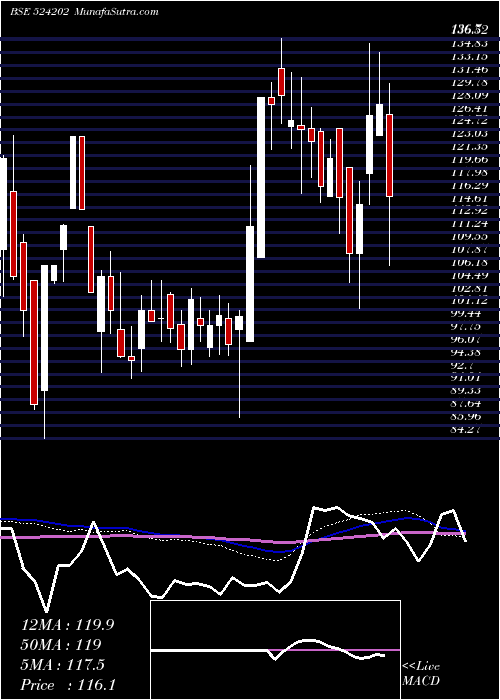Click the <<Live MACD label
This screenshot has height=700, width=500.
[421, 673]
